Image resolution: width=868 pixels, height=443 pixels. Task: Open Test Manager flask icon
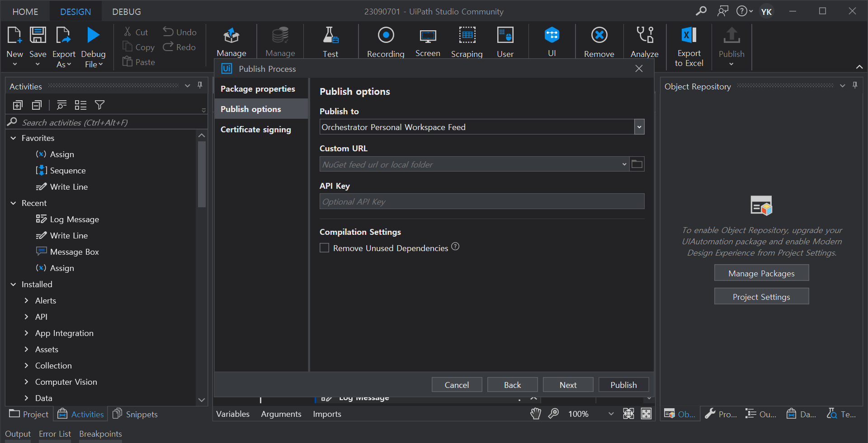pos(330,35)
